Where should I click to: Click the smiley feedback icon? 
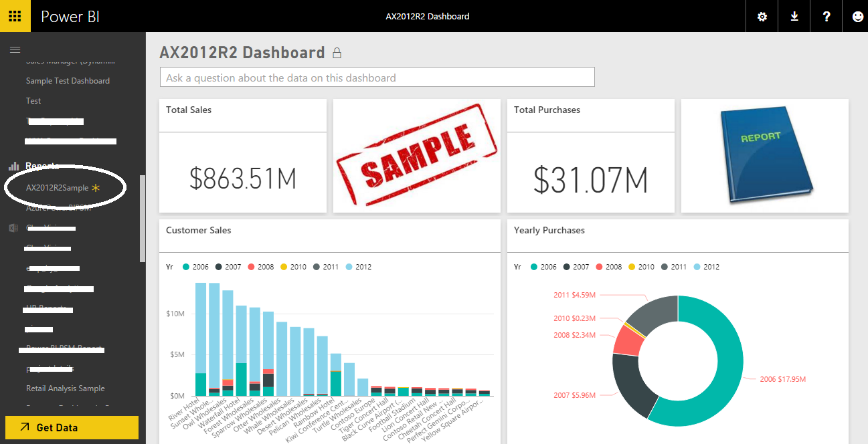(x=857, y=17)
